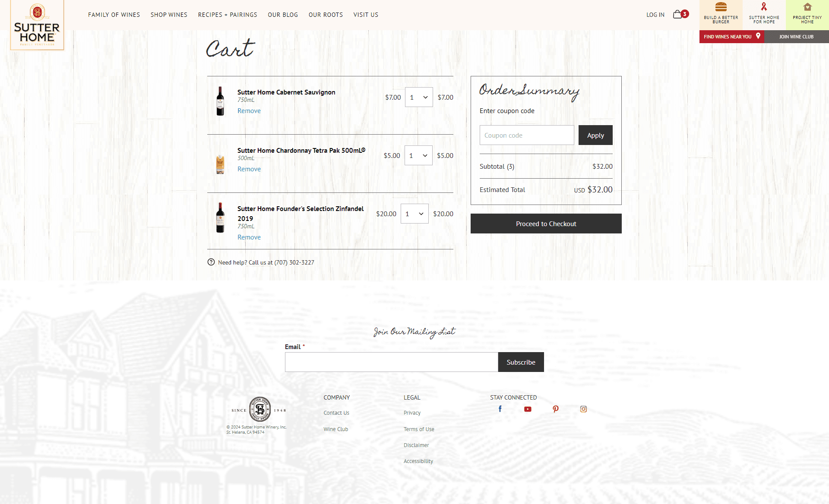Screen dimensions: 829x504
Task: Click the Instagram social icon
Action: pyautogui.click(x=583, y=409)
